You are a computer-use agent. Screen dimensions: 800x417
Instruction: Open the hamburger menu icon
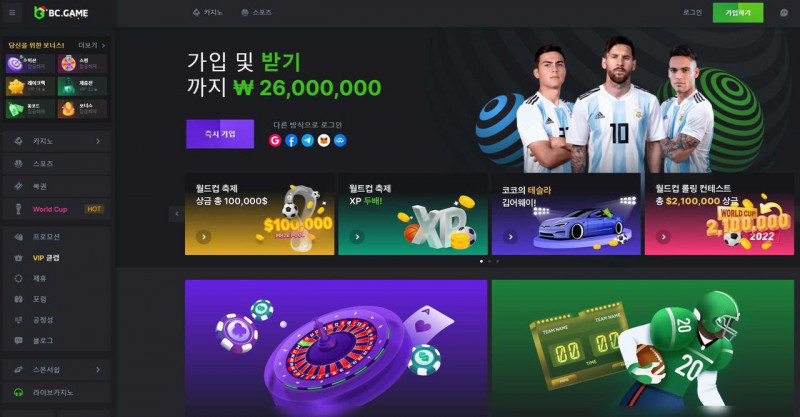click(12, 13)
